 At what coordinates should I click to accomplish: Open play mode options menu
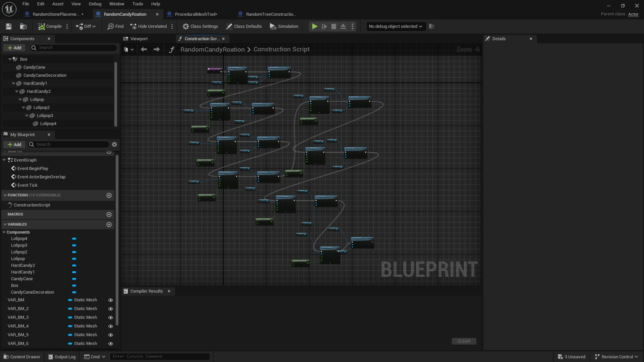point(353,27)
